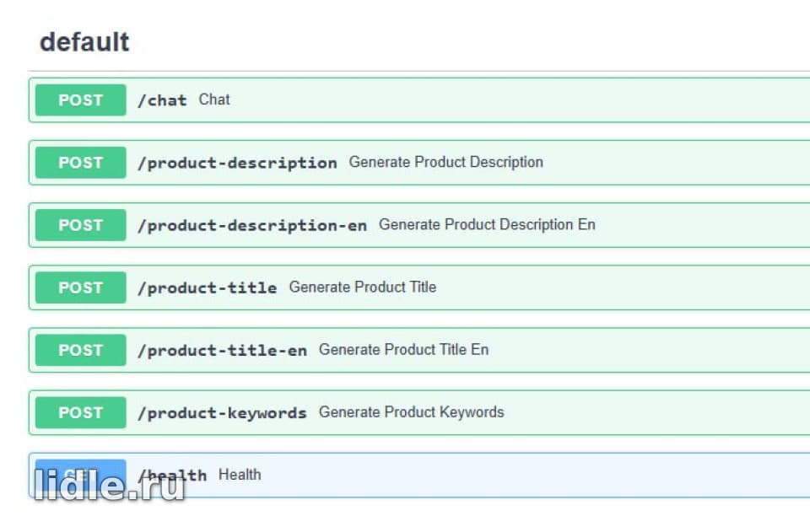Click the POST badge for /product-title
The height and width of the screenshot is (532, 810).
coord(81,287)
